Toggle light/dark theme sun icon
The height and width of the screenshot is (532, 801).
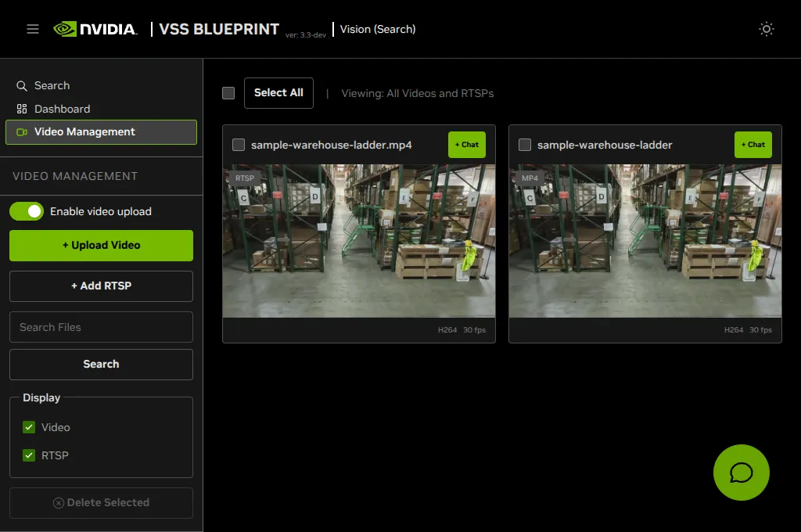tap(767, 29)
